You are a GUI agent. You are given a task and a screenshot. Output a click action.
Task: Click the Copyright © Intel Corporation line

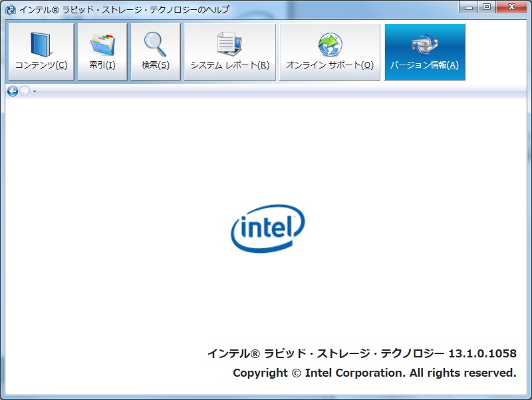pos(374,373)
